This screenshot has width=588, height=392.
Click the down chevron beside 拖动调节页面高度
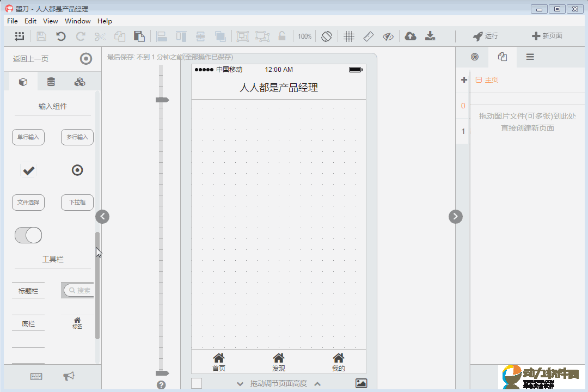pyautogui.click(x=240, y=384)
